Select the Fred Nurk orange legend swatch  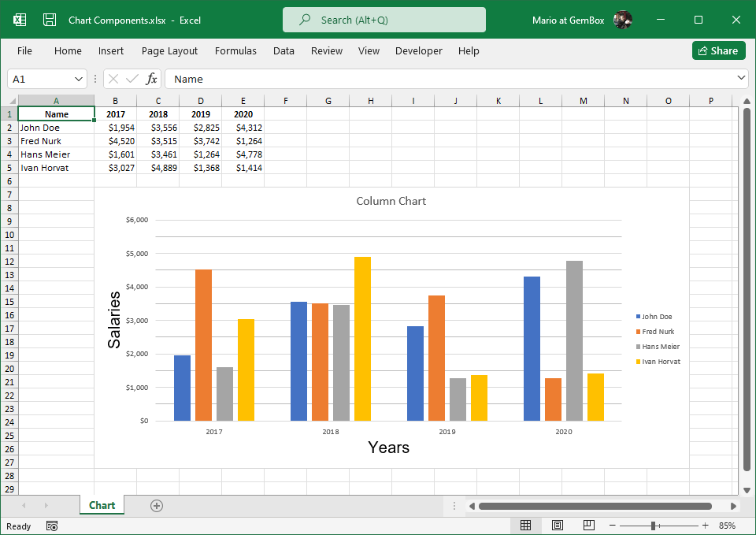coord(639,332)
